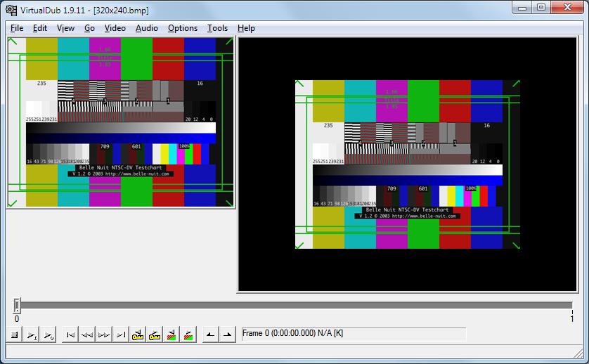
Task: Open the Edit menu
Action: [40, 28]
